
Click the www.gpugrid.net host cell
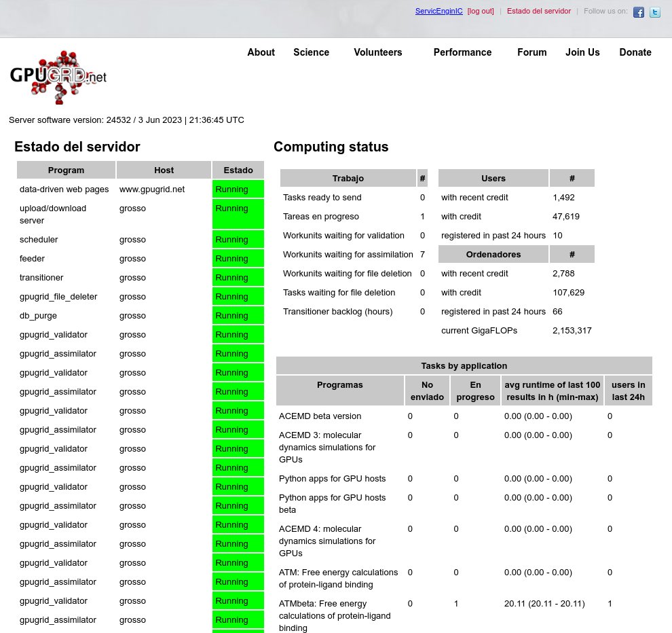pos(152,189)
